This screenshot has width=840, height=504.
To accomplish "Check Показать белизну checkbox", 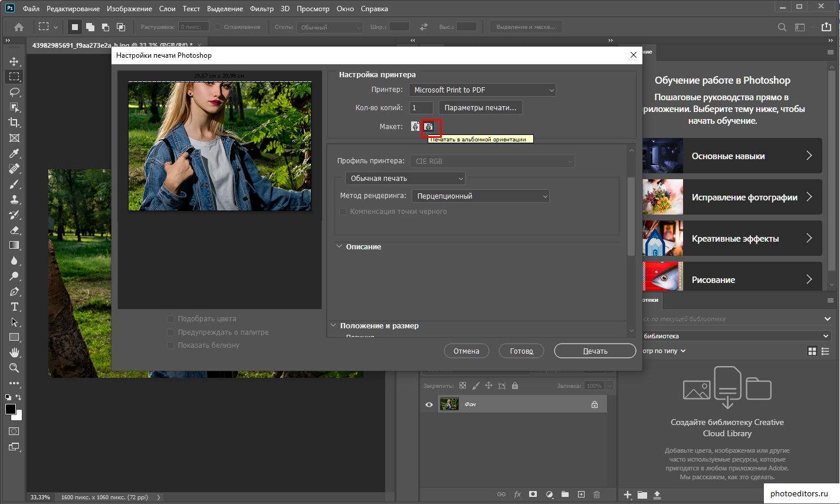I will coord(170,345).
